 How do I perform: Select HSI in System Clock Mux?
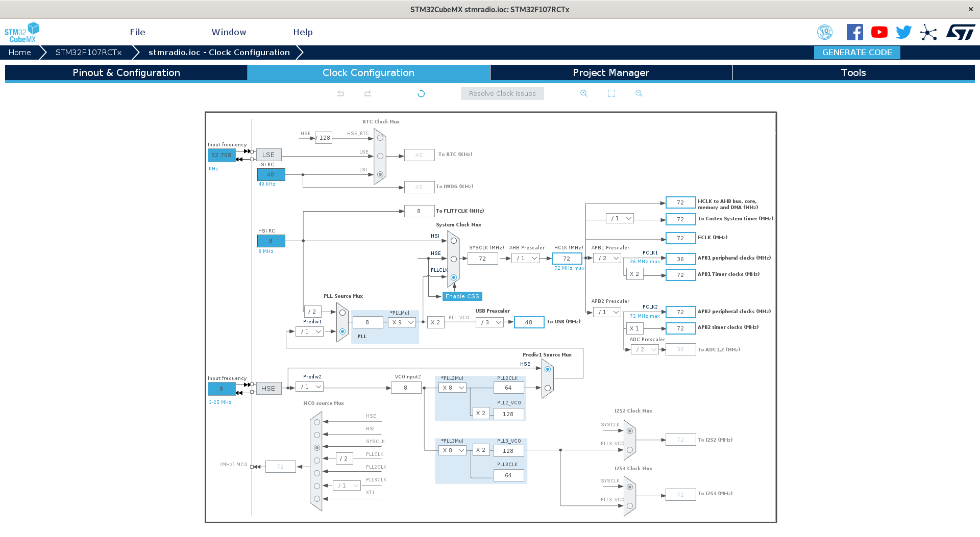(x=454, y=241)
